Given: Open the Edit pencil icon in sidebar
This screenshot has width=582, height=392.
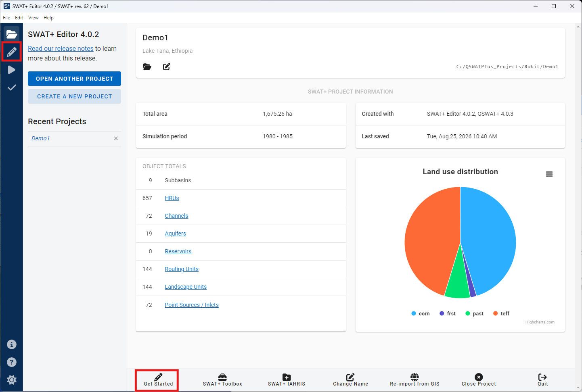Looking at the screenshot, I should (12, 52).
